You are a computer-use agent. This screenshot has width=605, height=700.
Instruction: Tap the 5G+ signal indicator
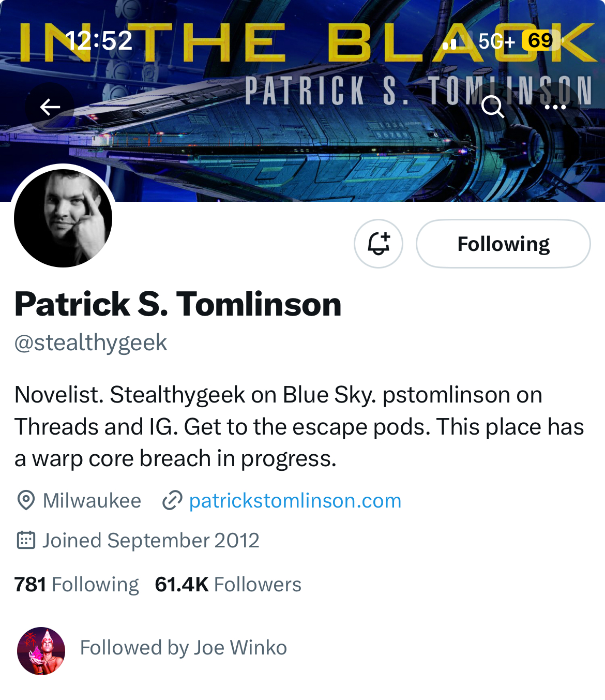point(496,41)
